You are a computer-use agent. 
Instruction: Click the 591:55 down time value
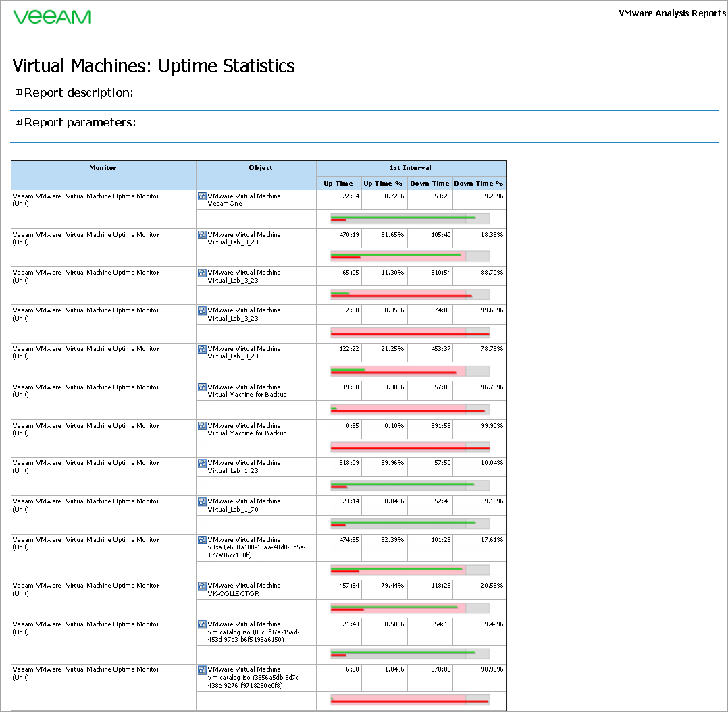click(440, 426)
